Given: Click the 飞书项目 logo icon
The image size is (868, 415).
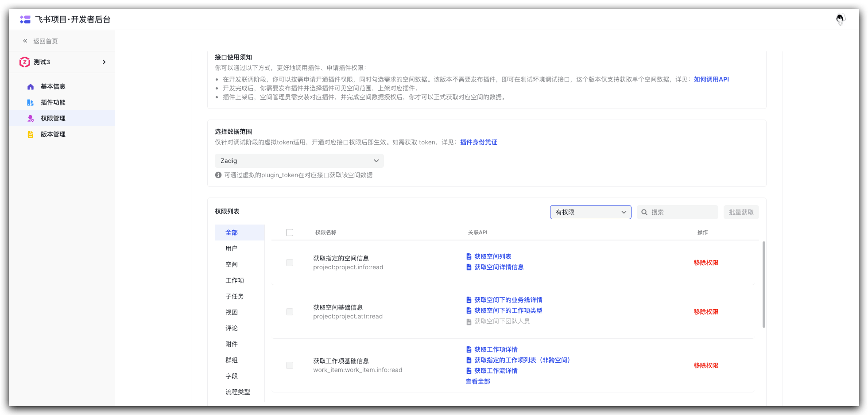Looking at the screenshot, I should tap(26, 19).
